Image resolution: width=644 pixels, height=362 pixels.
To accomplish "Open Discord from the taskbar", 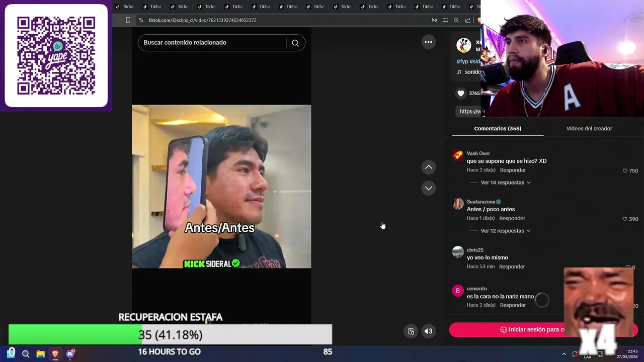I will coord(70,354).
